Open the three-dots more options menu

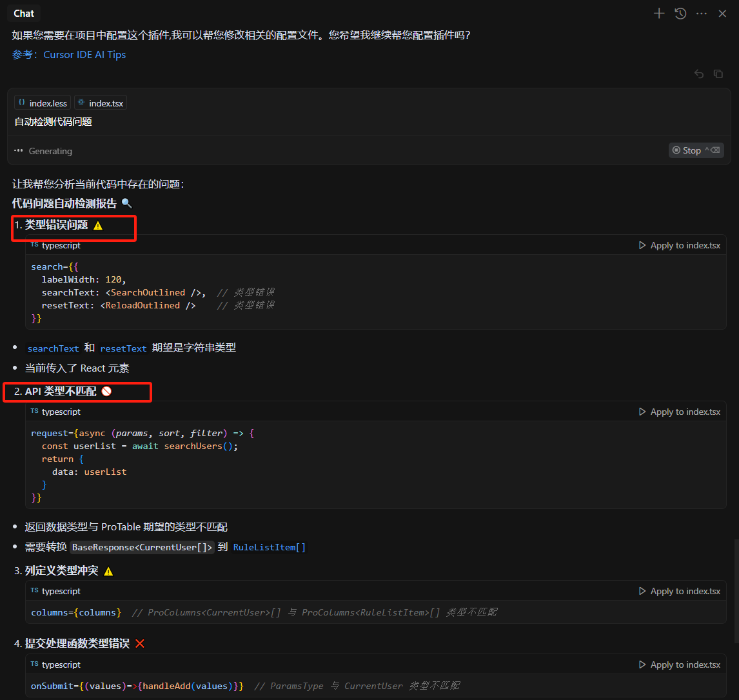pyautogui.click(x=702, y=14)
